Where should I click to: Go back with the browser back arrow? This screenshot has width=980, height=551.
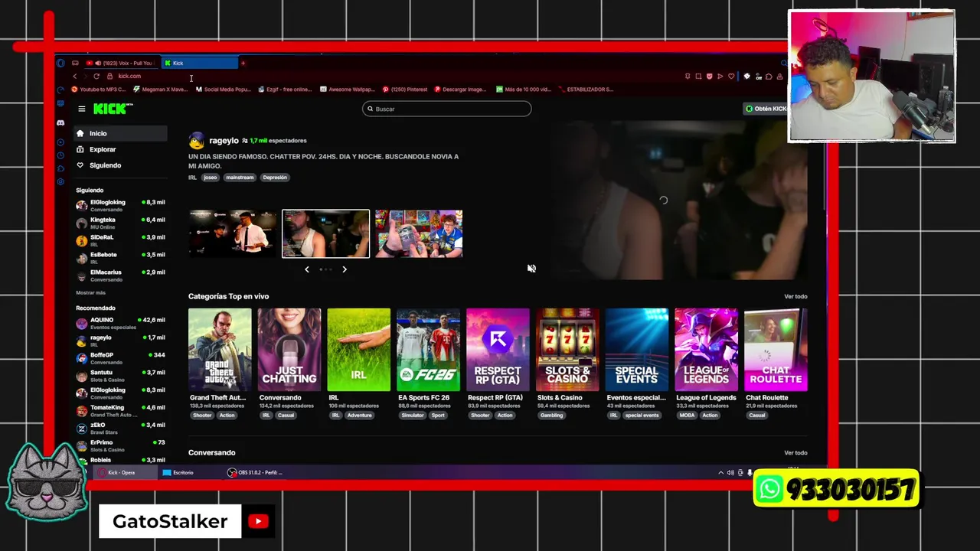pyautogui.click(x=75, y=76)
